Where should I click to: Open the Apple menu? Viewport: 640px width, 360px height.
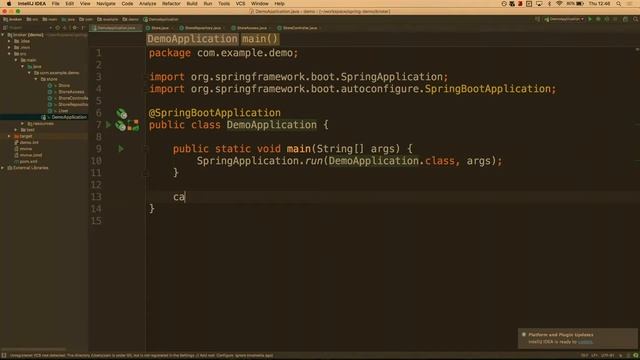coord(9,4)
